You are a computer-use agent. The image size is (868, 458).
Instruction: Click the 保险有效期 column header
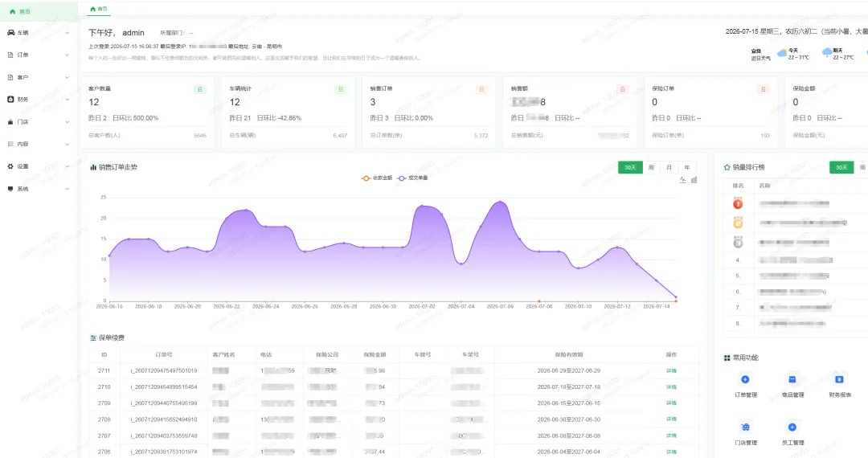click(x=568, y=354)
